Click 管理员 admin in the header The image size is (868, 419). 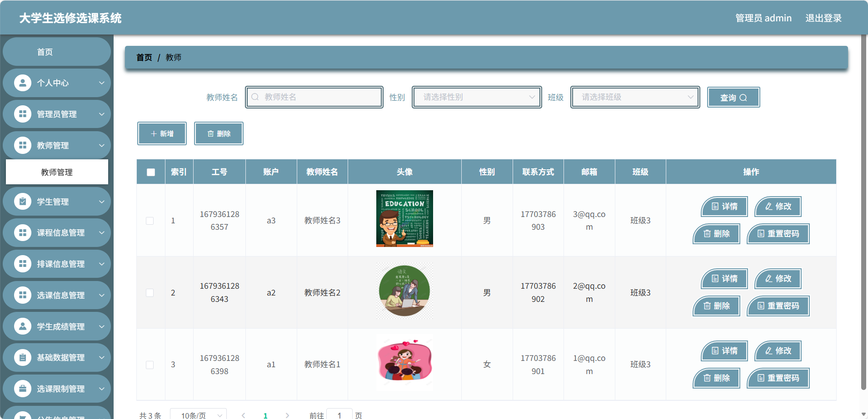tap(763, 18)
